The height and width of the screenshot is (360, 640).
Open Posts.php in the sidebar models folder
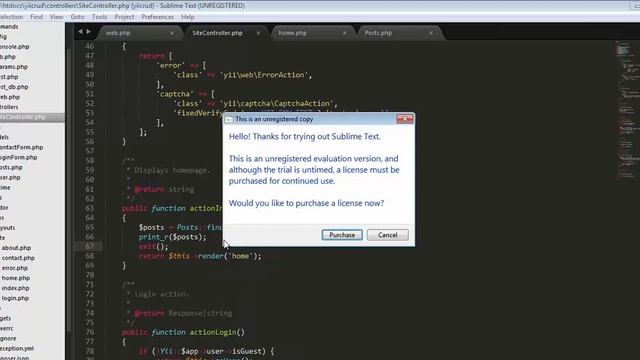[x=11, y=167]
